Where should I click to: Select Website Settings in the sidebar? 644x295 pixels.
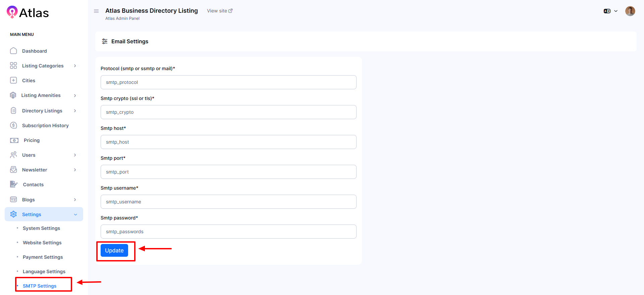42,243
